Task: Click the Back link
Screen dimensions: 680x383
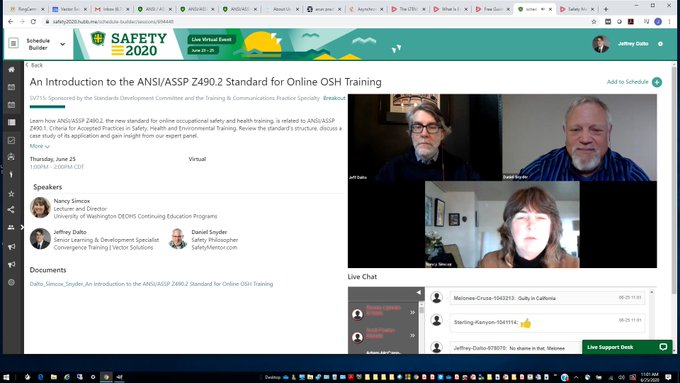Action: 34,65
